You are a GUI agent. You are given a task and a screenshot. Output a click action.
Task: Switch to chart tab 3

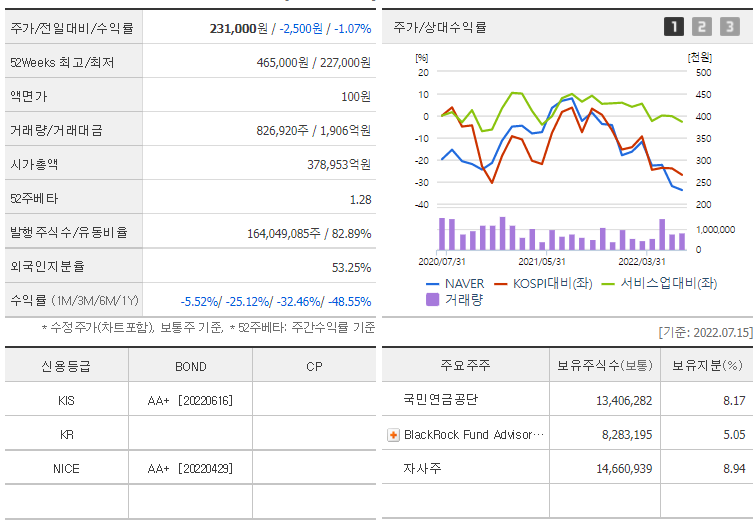pyautogui.click(x=729, y=27)
